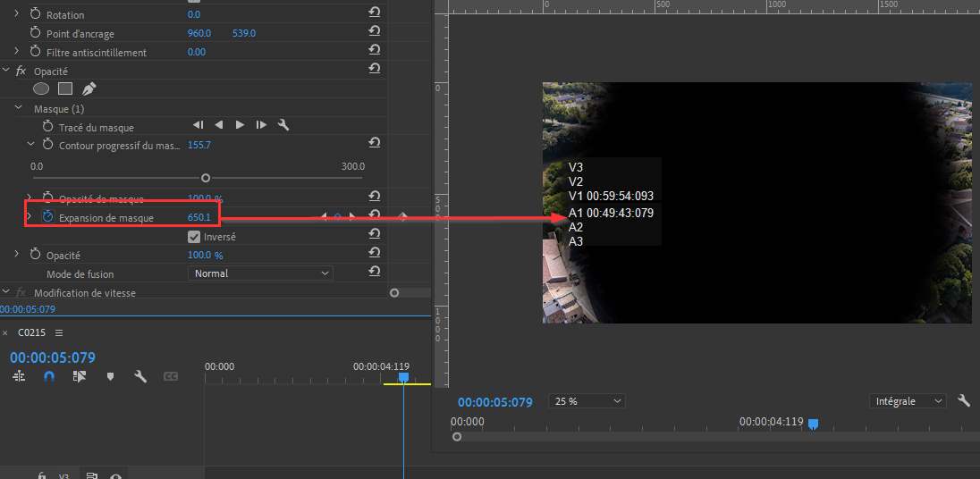Click Program monitor timecode 00:00:05:079
Viewport: 980px width, 479px height.
495,402
